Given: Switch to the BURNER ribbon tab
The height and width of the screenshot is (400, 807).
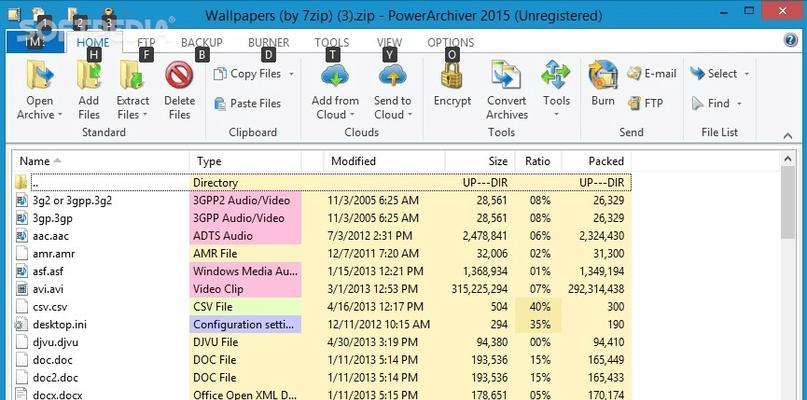Looking at the screenshot, I should pyautogui.click(x=269, y=43).
